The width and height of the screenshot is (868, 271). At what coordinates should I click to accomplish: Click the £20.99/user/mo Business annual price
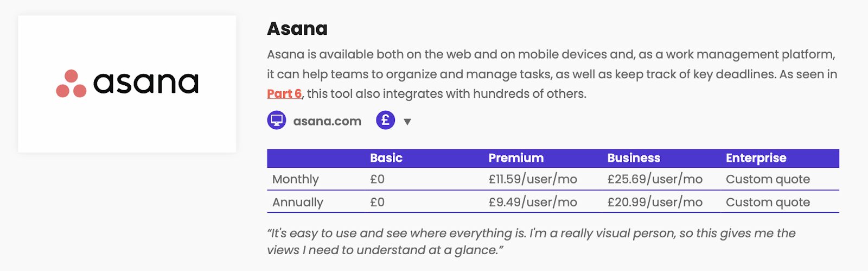pyautogui.click(x=655, y=202)
